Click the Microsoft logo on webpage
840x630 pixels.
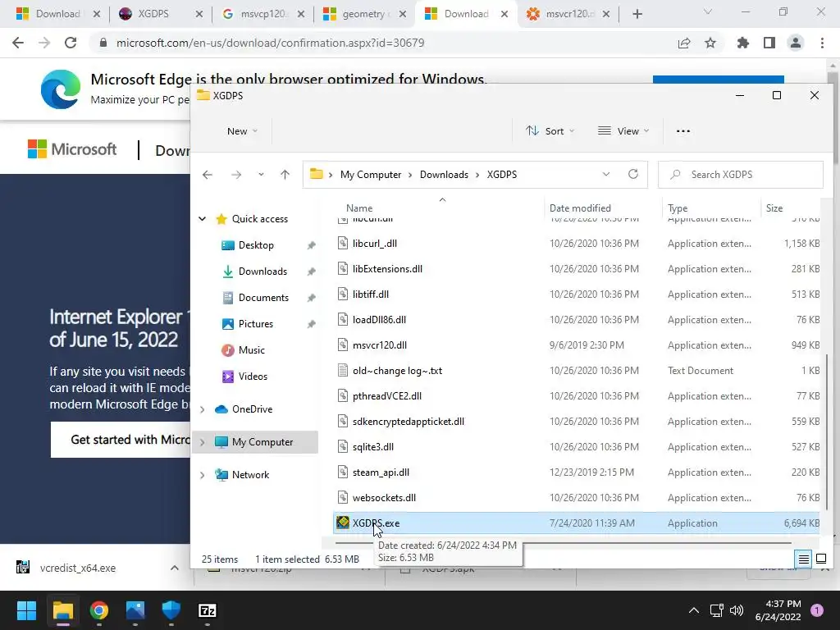pyautogui.click(x=72, y=149)
